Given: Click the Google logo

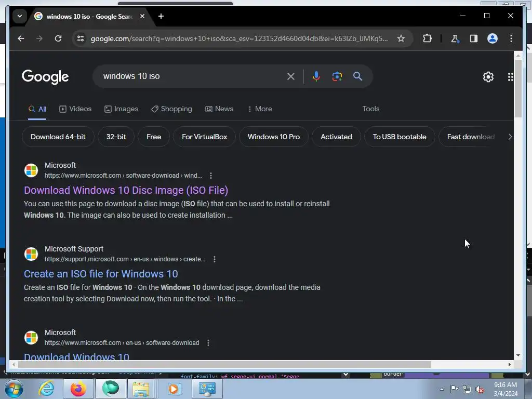Looking at the screenshot, I should (45, 77).
